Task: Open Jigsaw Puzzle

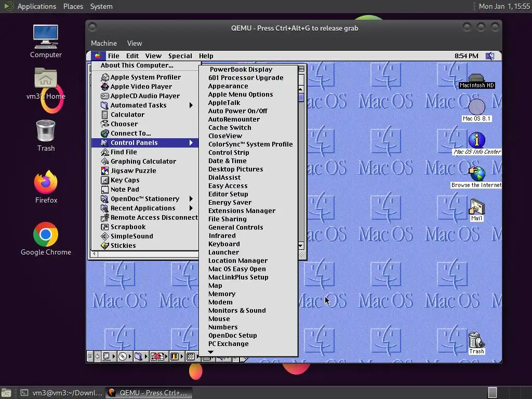Action: (x=145, y=170)
